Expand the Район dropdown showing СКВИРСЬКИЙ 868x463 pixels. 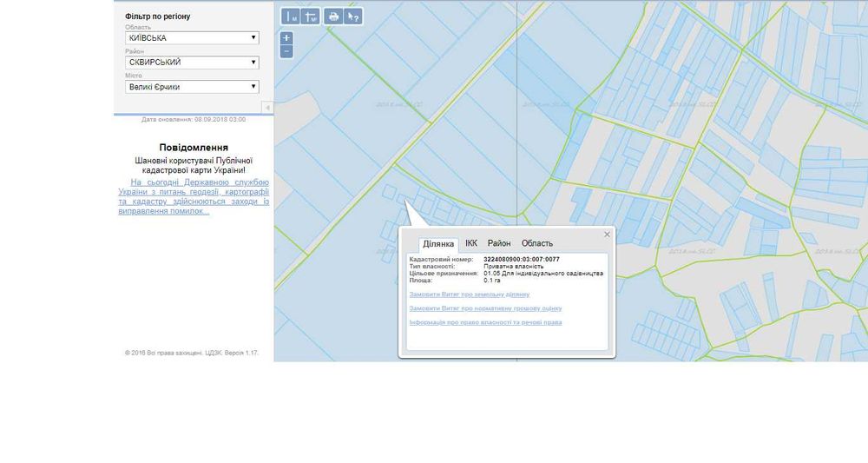(192, 63)
